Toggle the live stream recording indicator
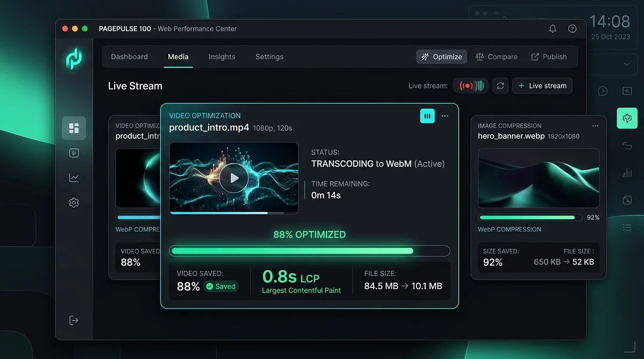Screen dimensions: 644x359 [x=471, y=86]
